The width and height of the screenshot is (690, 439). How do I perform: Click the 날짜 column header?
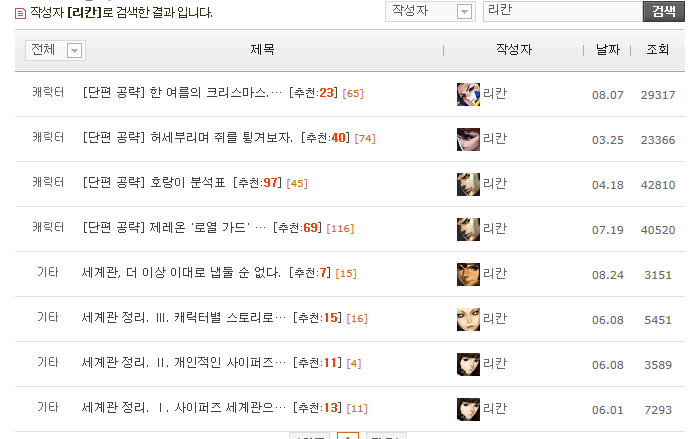[608, 49]
